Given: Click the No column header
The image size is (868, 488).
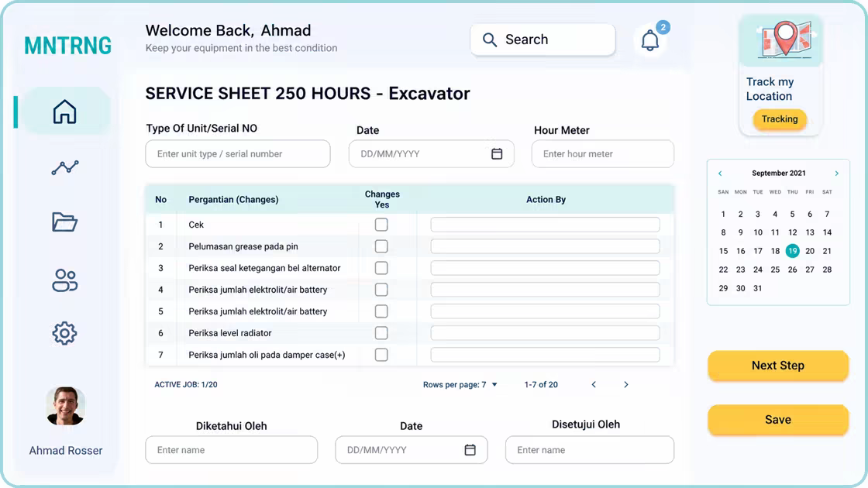Looking at the screenshot, I should click(160, 199).
